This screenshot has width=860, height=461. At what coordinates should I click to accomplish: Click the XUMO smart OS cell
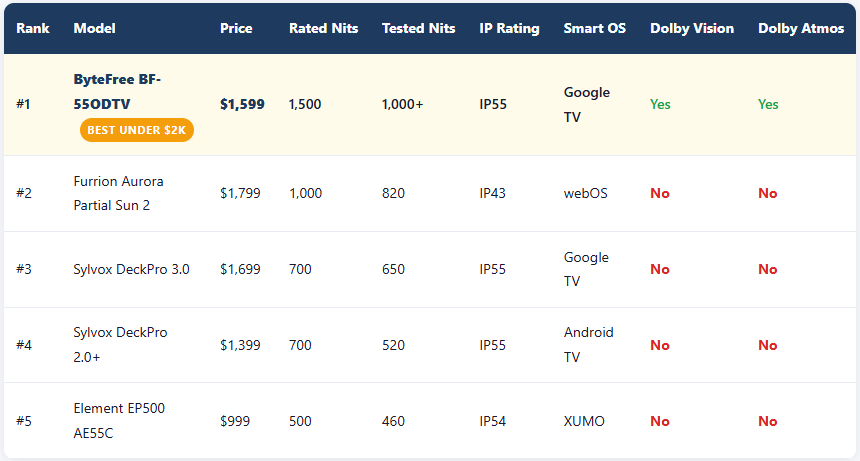[584, 421]
